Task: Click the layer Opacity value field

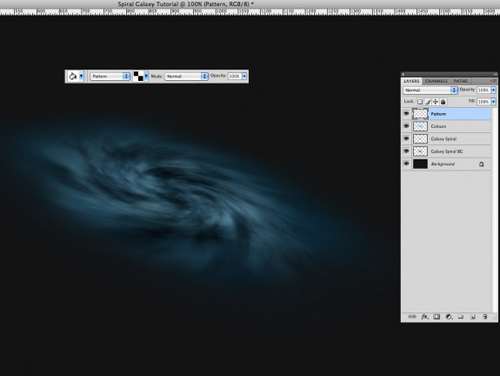Action: pos(483,90)
